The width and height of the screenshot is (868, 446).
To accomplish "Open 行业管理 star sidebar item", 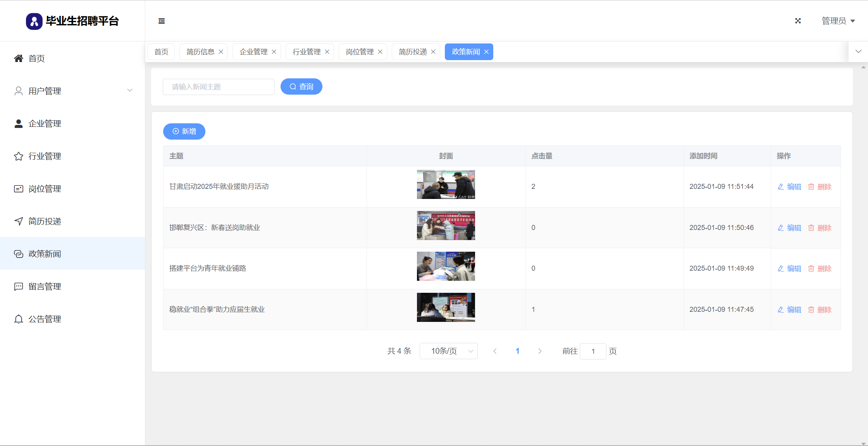I will [45, 156].
